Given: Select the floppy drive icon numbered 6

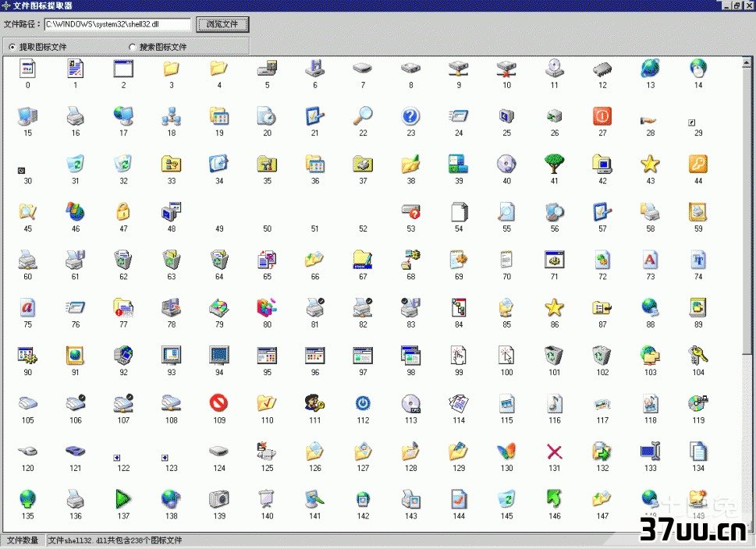Looking at the screenshot, I should coord(315,69).
